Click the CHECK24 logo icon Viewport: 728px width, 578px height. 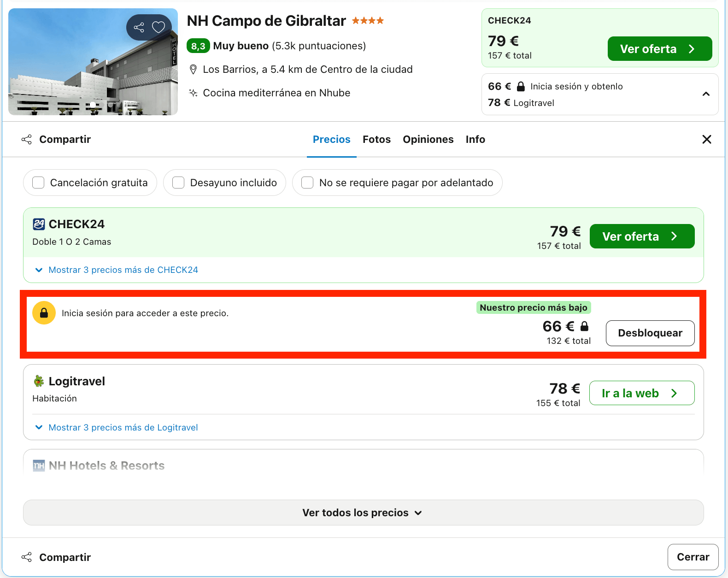coord(39,224)
